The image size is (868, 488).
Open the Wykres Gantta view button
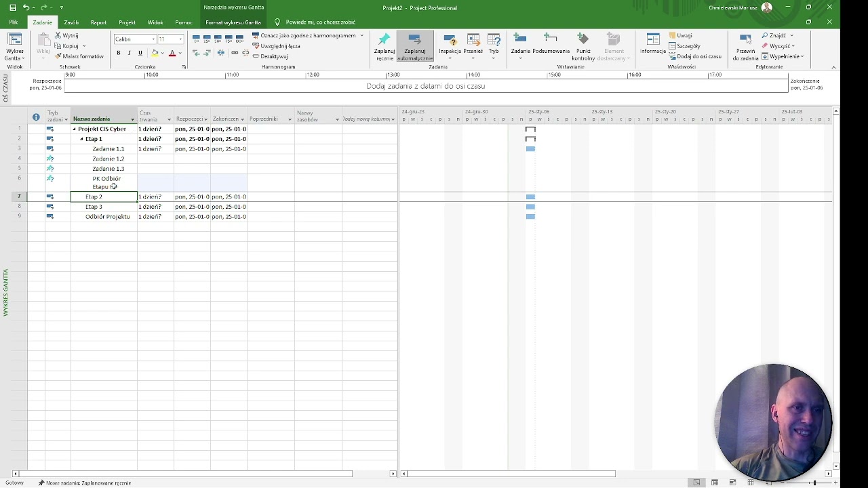(14, 47)
